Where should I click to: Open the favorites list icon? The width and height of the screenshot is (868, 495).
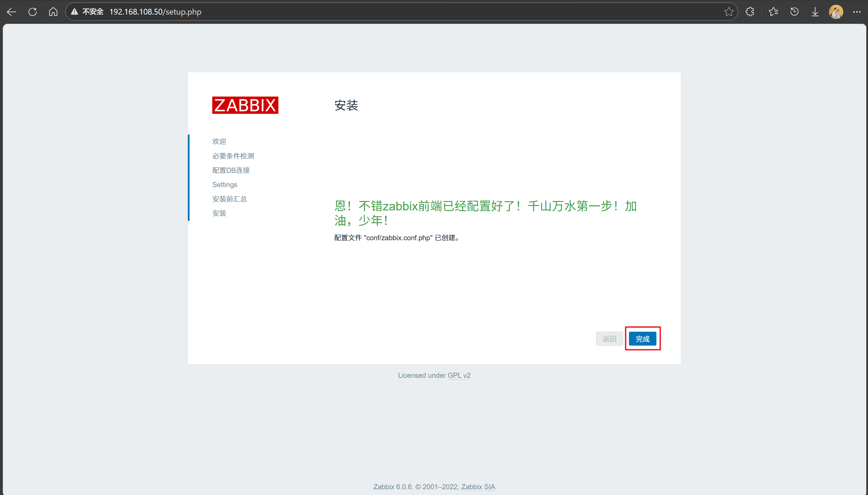tap(773, 12)
